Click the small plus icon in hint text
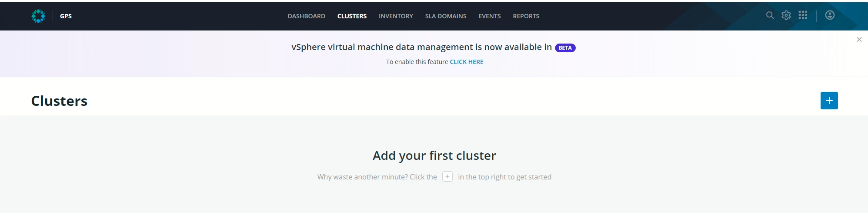This screenshot has height=213, width=868. point(447,176)
